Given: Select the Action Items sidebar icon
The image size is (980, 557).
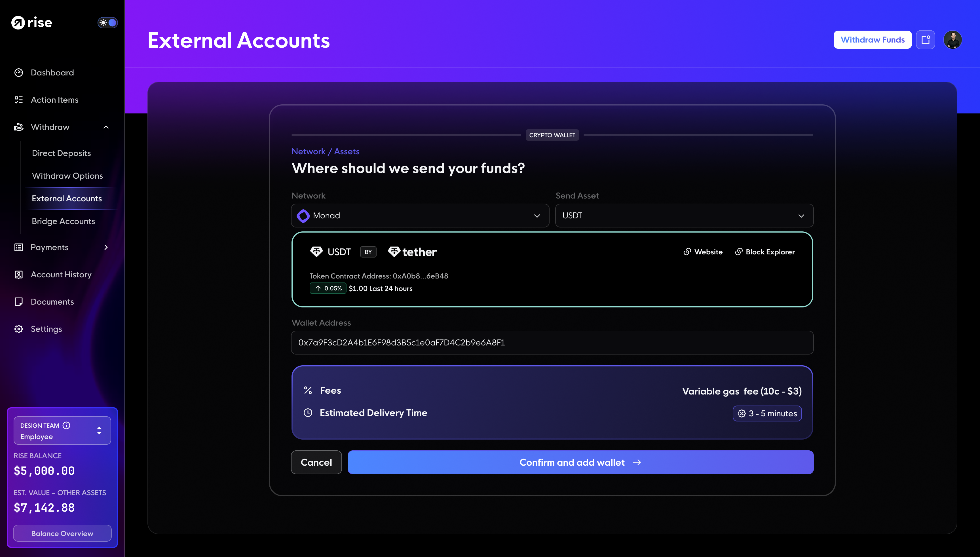Looking at the screenshot, I should point(19,100).
